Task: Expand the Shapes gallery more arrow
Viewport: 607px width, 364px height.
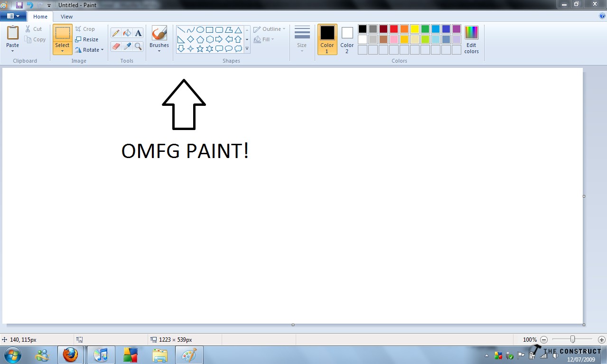Action: coord(247,48)
